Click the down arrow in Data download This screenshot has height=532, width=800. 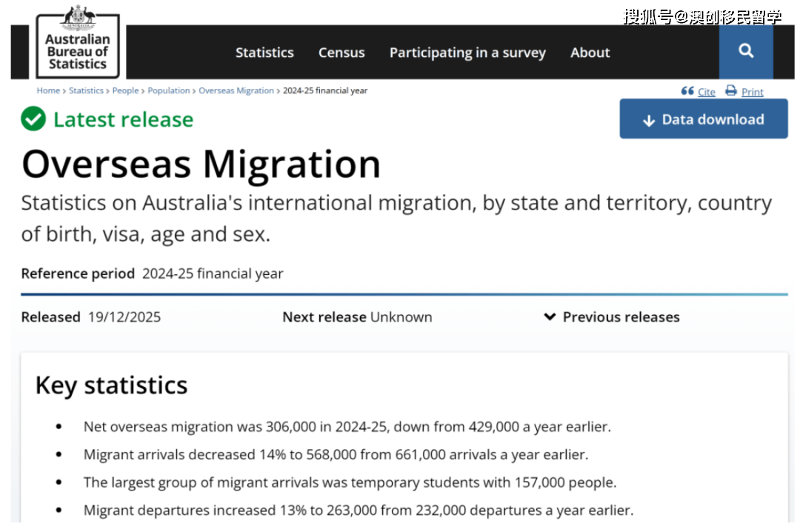click(x=649, y=121)
